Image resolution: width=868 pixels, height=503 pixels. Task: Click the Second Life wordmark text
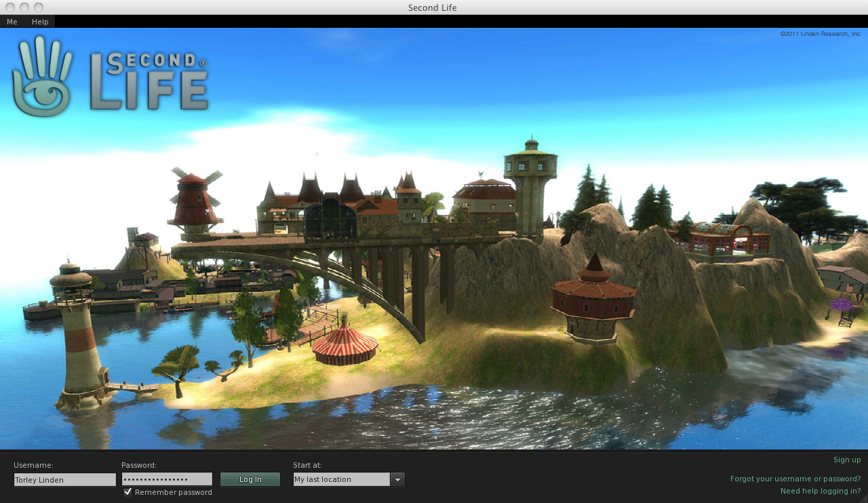pyautogui.click(x=149, y=81)
